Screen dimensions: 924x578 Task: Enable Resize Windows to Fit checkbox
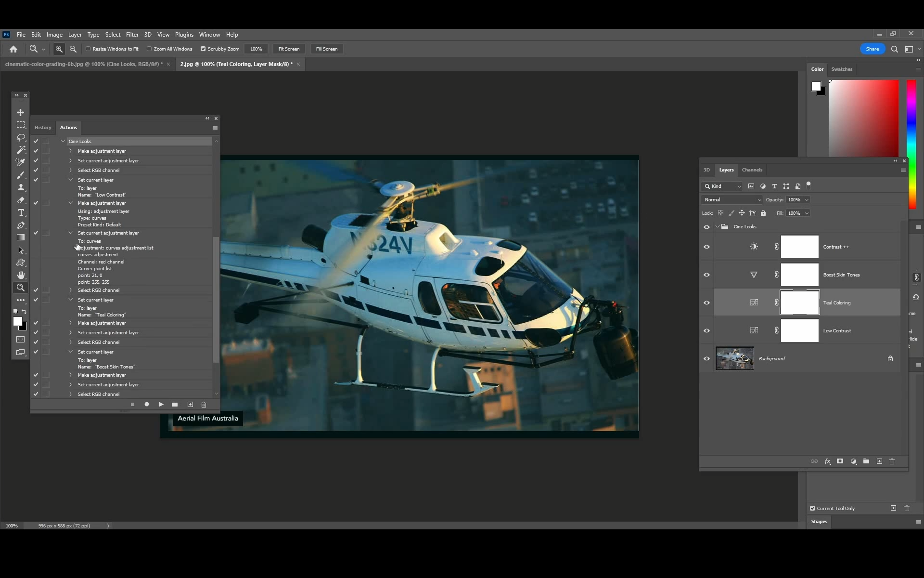point(88,49)
